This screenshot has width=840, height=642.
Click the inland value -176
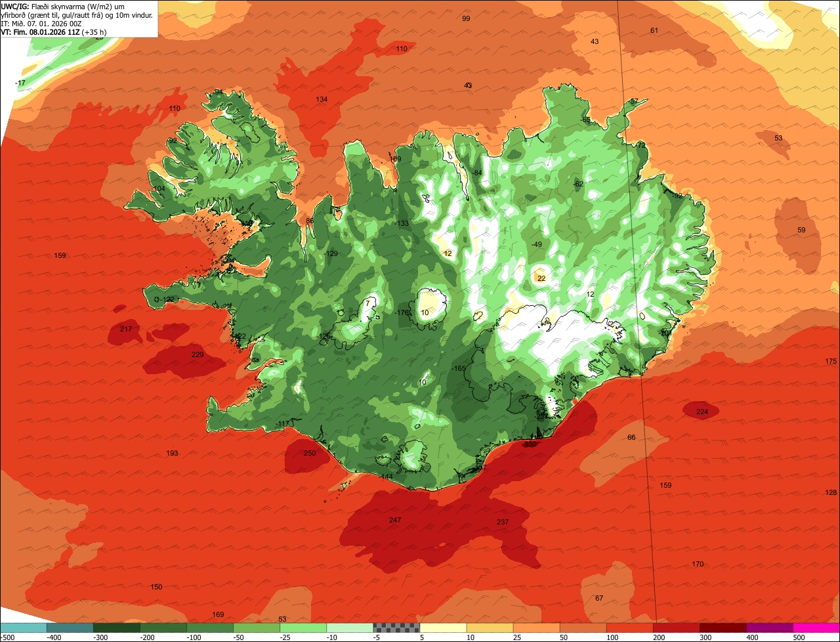[403, 312]
